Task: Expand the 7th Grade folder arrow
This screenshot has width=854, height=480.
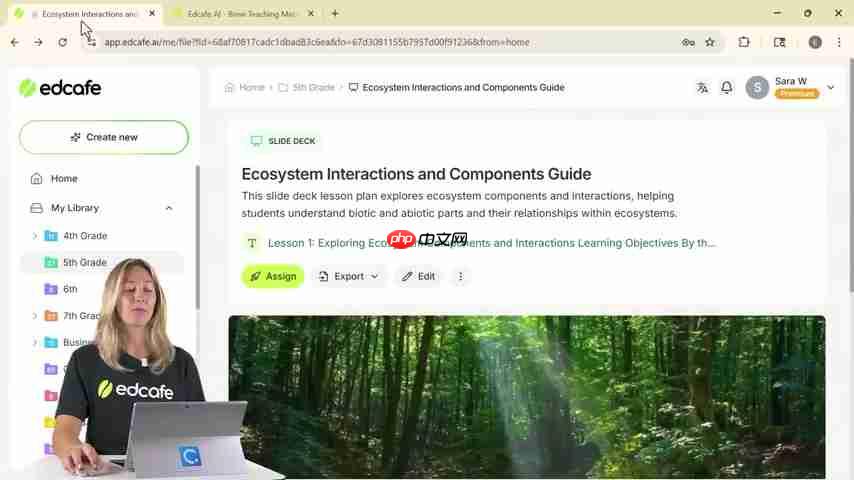Action: coord(35,315)
